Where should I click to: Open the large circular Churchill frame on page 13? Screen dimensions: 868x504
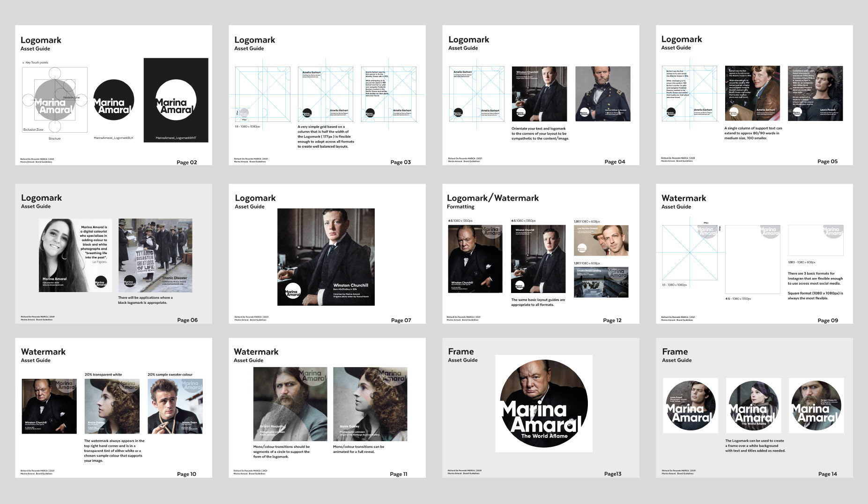tap(544, 404)
